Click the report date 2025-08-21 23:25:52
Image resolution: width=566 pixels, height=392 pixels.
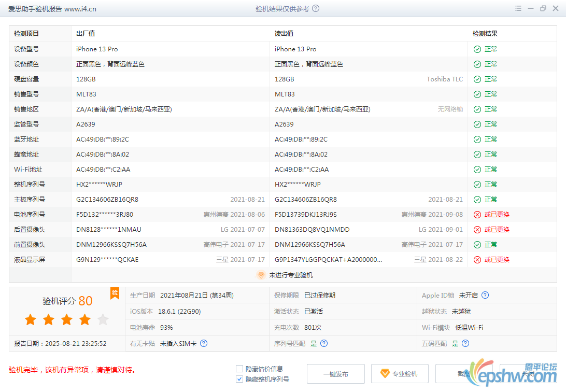(76, 344)
